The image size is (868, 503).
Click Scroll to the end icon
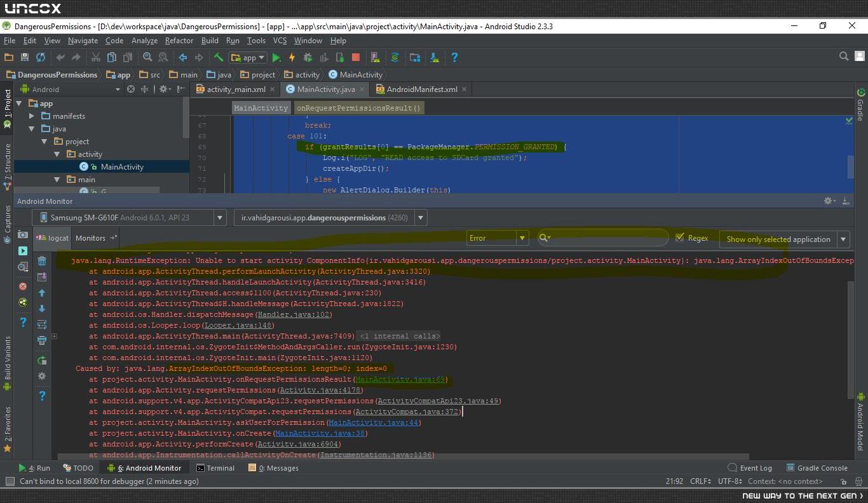click(x=42, y=277)
